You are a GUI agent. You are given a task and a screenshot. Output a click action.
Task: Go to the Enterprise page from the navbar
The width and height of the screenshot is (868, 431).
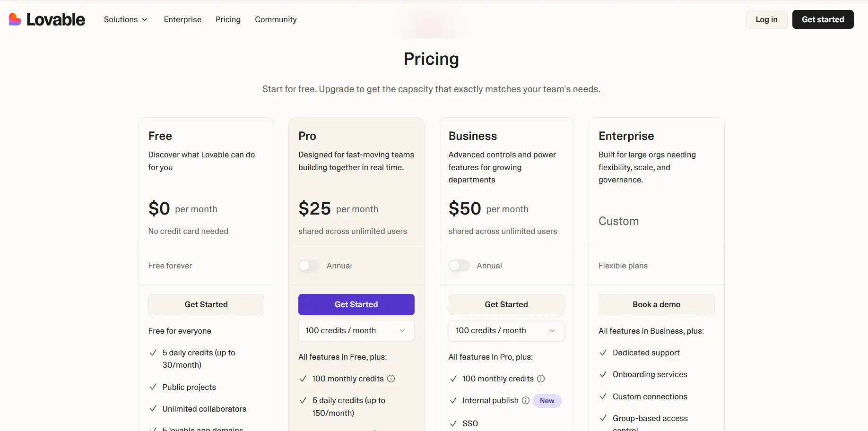(182, 19)
